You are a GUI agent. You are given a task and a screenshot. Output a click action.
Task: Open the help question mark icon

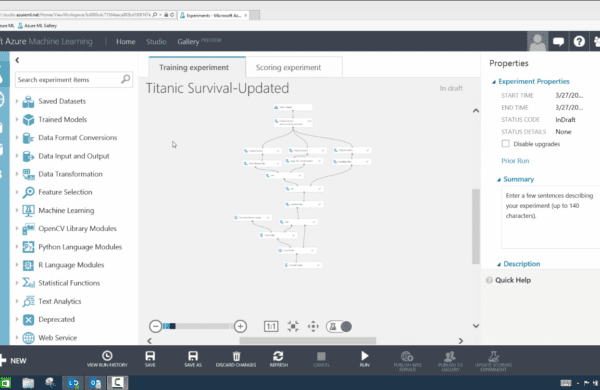point(579,41)
